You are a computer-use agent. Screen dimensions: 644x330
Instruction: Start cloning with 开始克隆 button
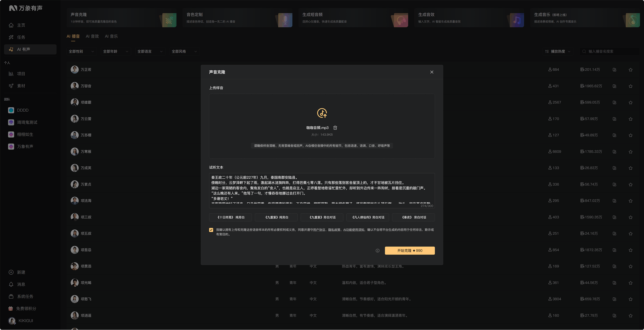(x=409, y=250)
